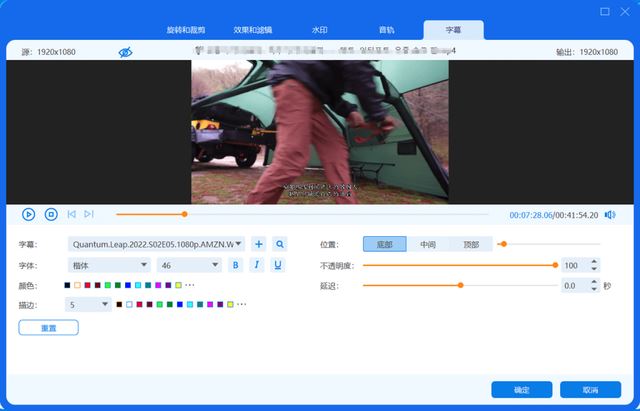Mute the preview with the speaker icon
Image resolution: width=640 pixels, height=411 pixels.
pyautogui.click(x=610, y=215)
